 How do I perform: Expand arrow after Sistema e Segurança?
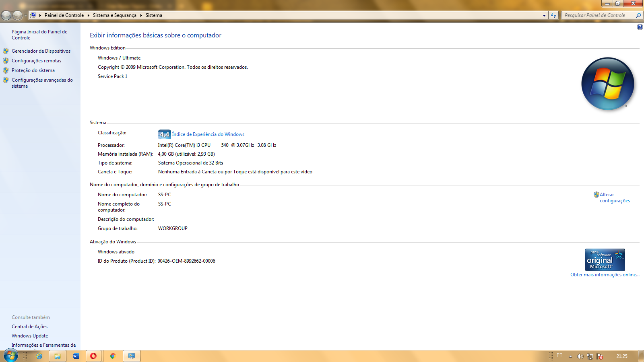coord(141,15)
